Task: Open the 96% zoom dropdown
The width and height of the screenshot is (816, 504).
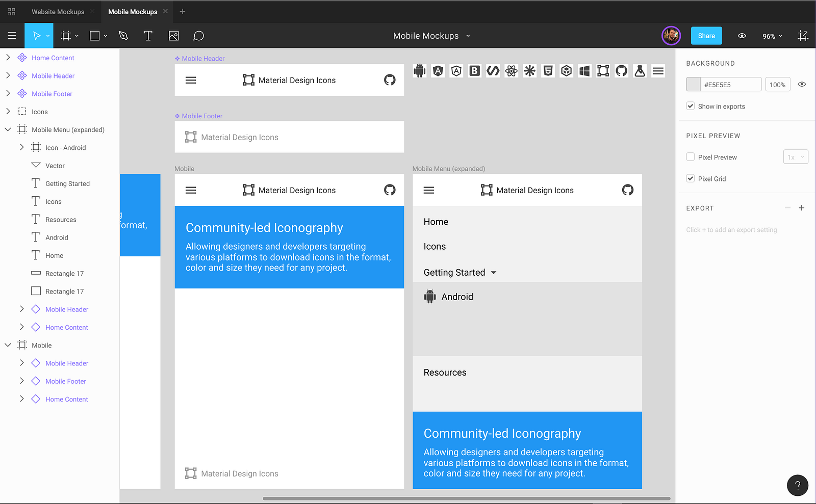Action: (772, 36)
